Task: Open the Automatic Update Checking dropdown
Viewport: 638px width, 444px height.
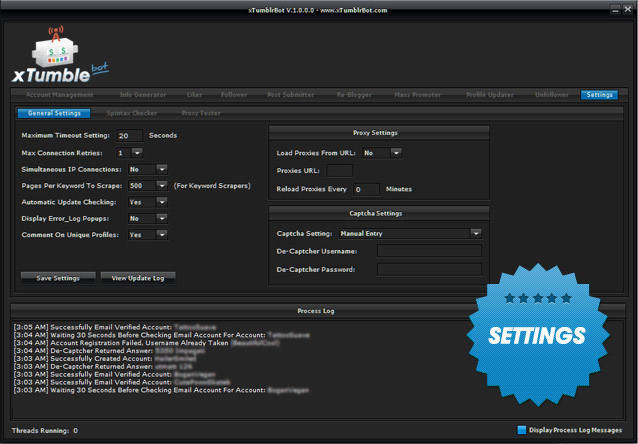Action: click(162, 202)
